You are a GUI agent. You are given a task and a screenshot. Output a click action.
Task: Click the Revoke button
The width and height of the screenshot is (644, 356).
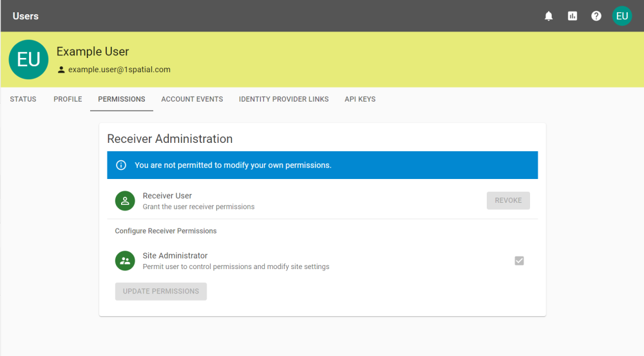(508, 200)
